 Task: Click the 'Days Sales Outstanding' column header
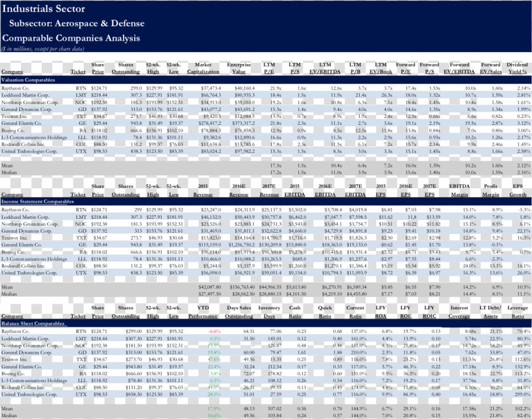point(239,312)
